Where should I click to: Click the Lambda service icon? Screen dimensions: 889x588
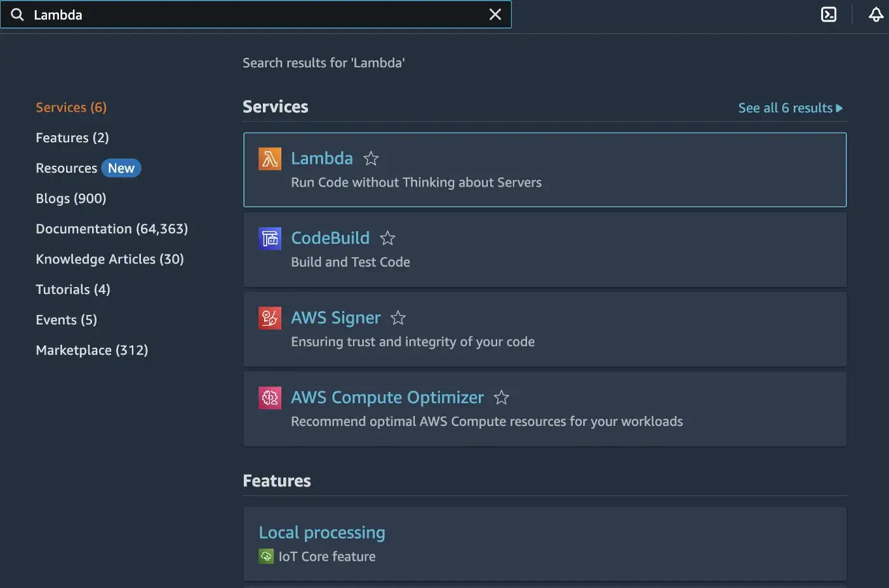click(270, 159)
